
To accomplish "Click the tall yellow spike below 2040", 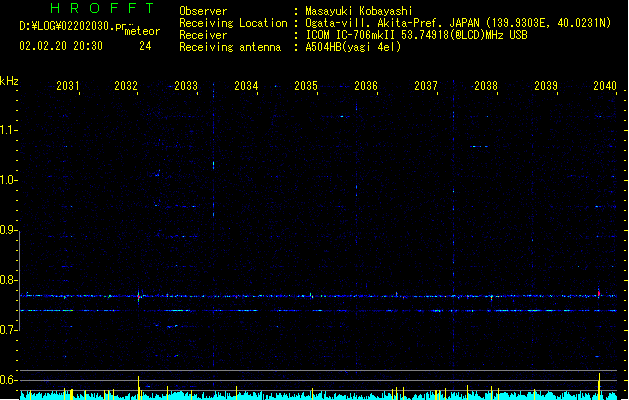I will [x=599, y=386].
